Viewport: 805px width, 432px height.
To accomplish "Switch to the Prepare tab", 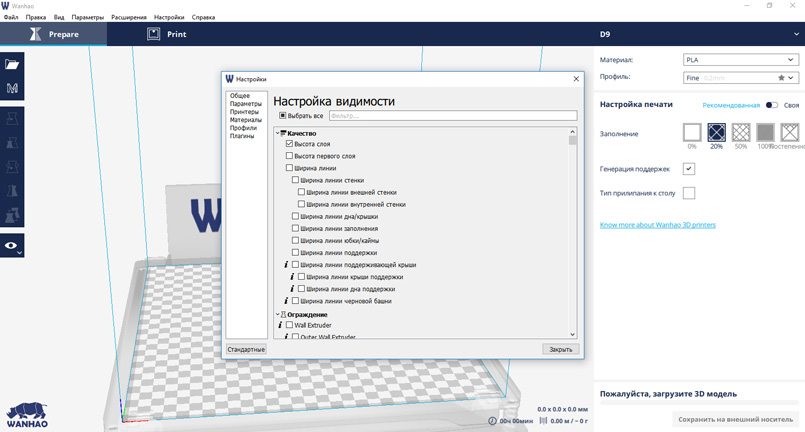I will (53, 34).
